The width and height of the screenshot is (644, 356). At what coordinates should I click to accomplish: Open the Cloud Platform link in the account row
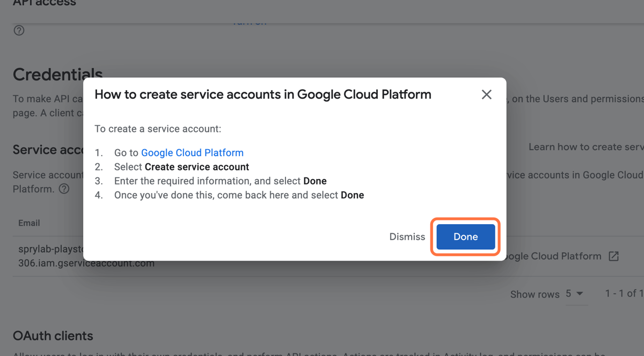(x=553, y=256)
